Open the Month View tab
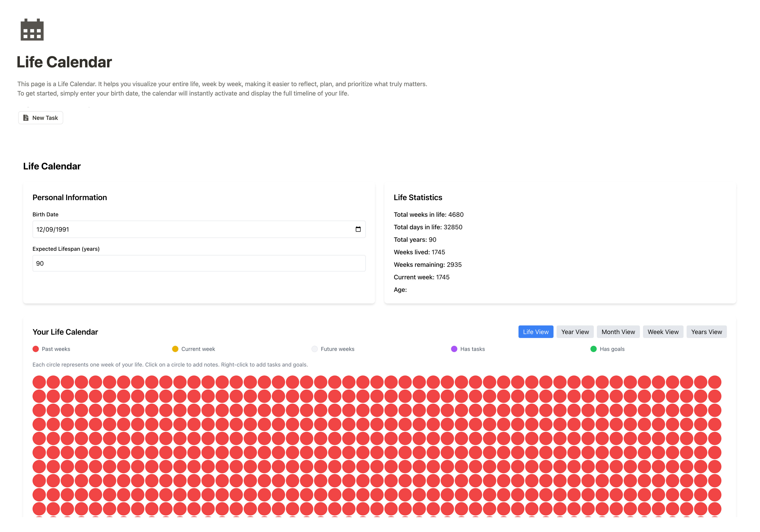This screenshot has width=760, height=532. coord(618,332)
